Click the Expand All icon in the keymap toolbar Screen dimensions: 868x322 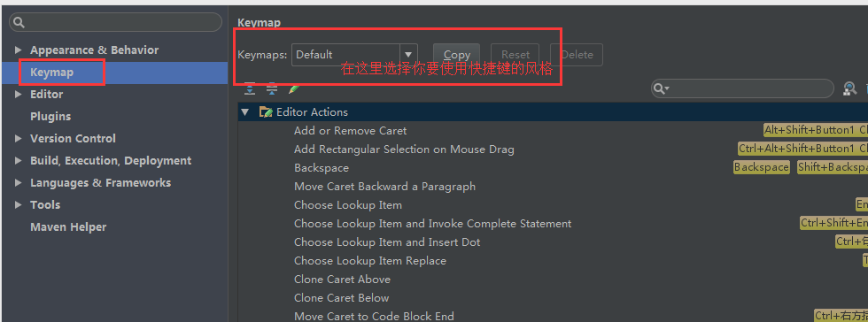250,88
